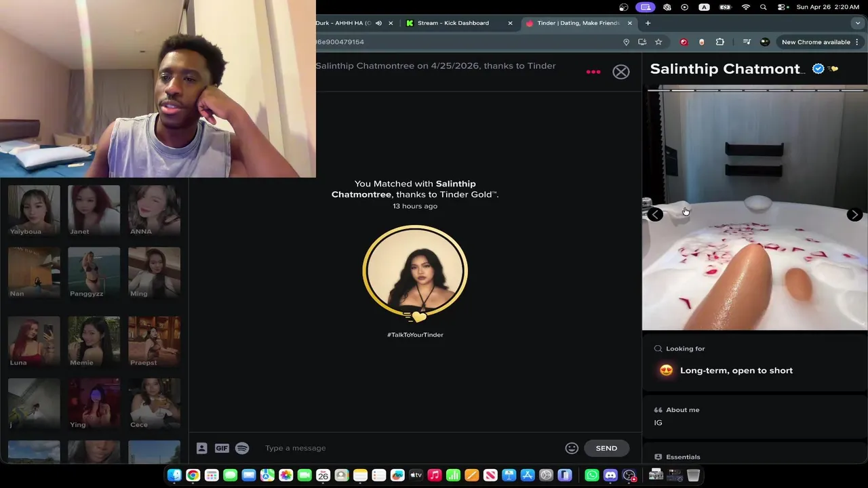The height and width of the screenshot is (488, 868).
Task: Open Music app from the Dock
Action: (435, 475)
